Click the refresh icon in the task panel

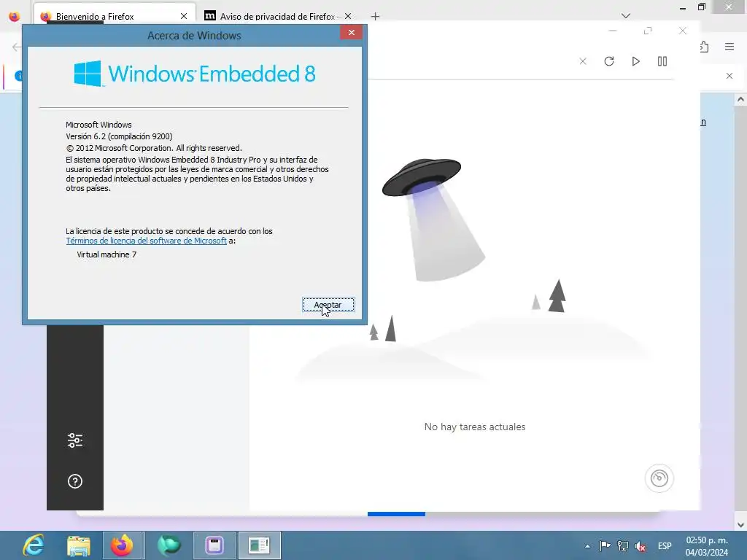click(x=609, y=61)
